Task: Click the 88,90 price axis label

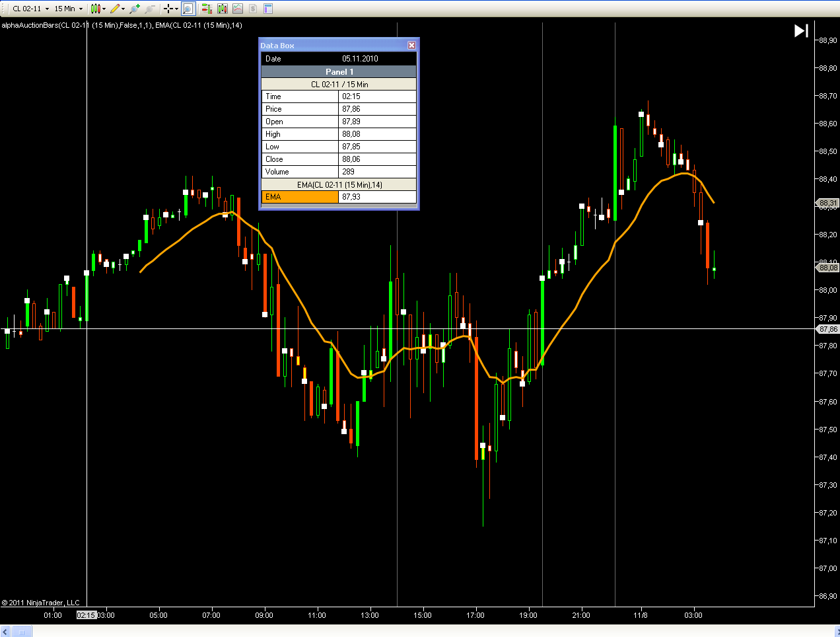Action: tap(828, 40)
